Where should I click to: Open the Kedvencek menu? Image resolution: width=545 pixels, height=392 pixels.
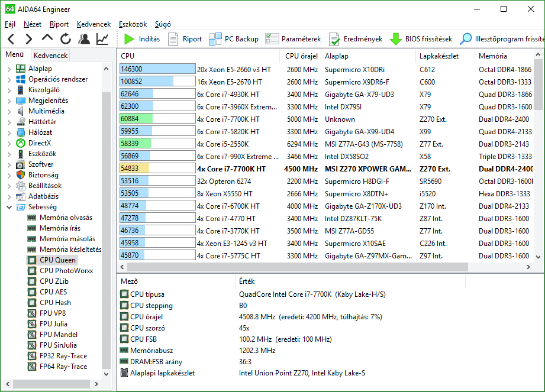click(x=94, y=24)
